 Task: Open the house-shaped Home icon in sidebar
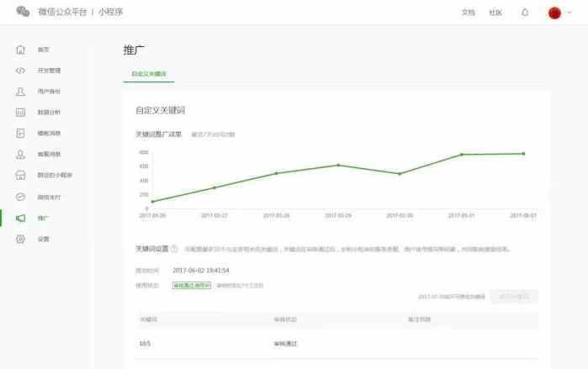click(21, 50)
